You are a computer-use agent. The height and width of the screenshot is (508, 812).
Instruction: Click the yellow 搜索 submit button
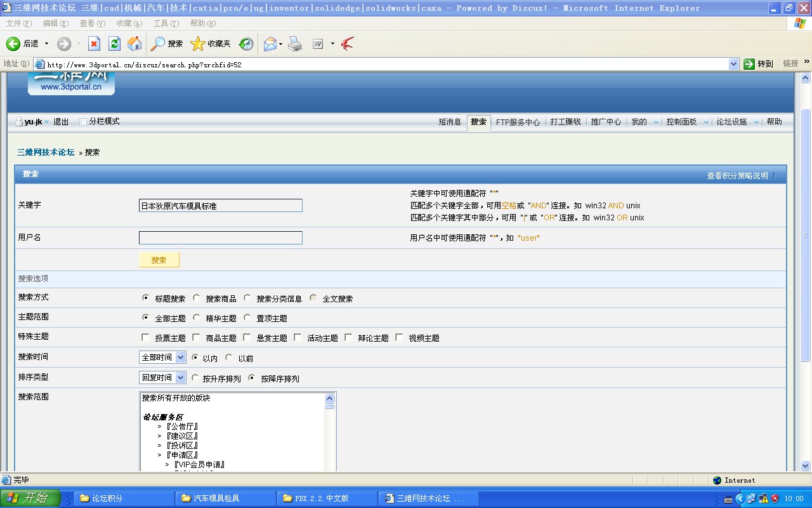coord(159,260)
